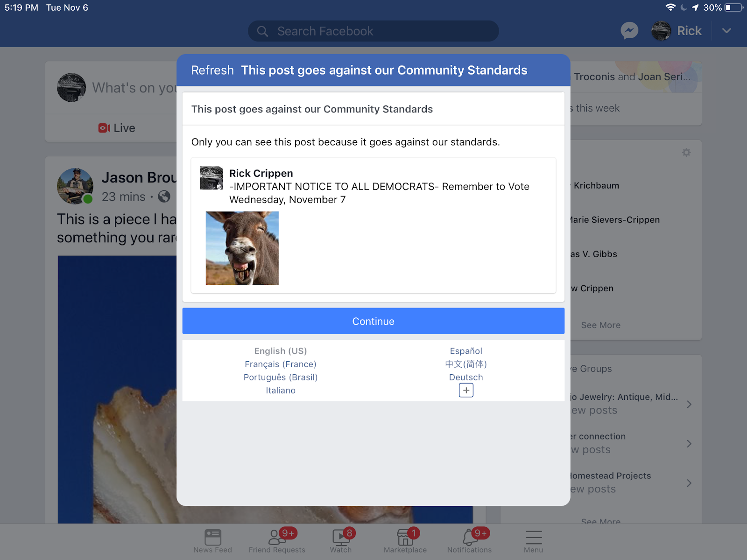Open Jason's profile picture in feed

[75, 186]
